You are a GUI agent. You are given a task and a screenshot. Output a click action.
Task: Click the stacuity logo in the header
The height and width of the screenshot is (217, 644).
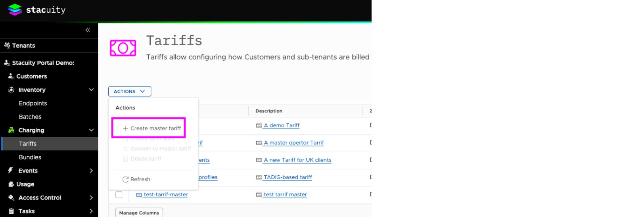click(37, 10)
